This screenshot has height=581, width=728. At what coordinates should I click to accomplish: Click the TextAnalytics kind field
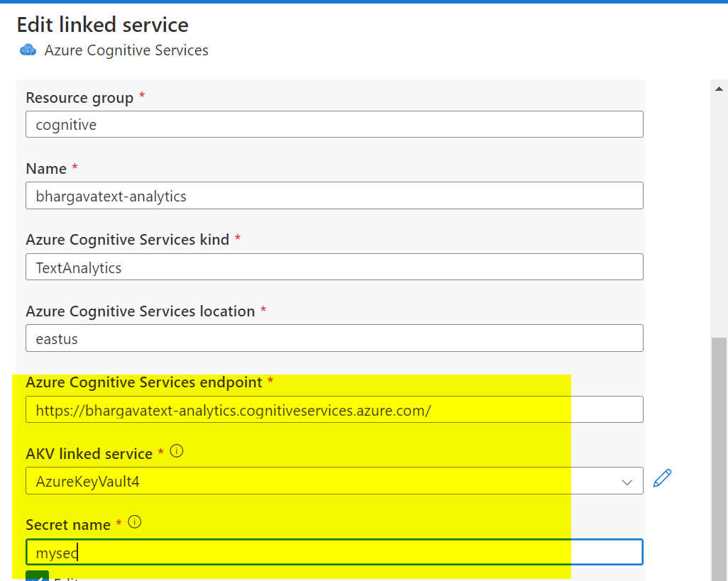coord(333,267)
